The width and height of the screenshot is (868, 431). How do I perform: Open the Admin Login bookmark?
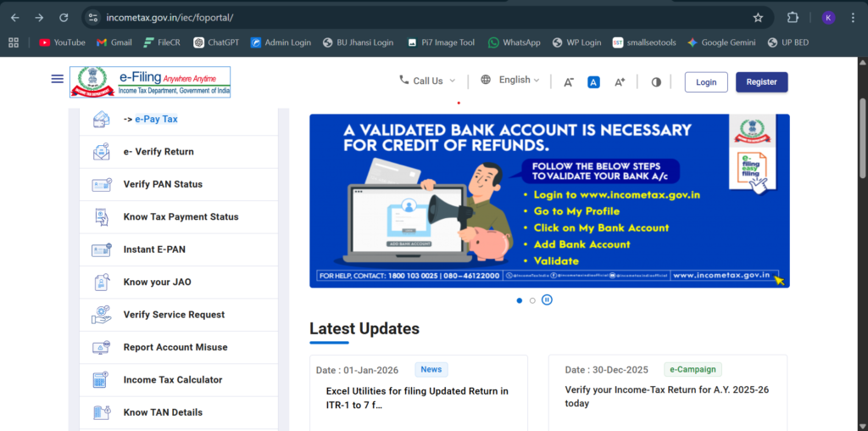(281, 42)
